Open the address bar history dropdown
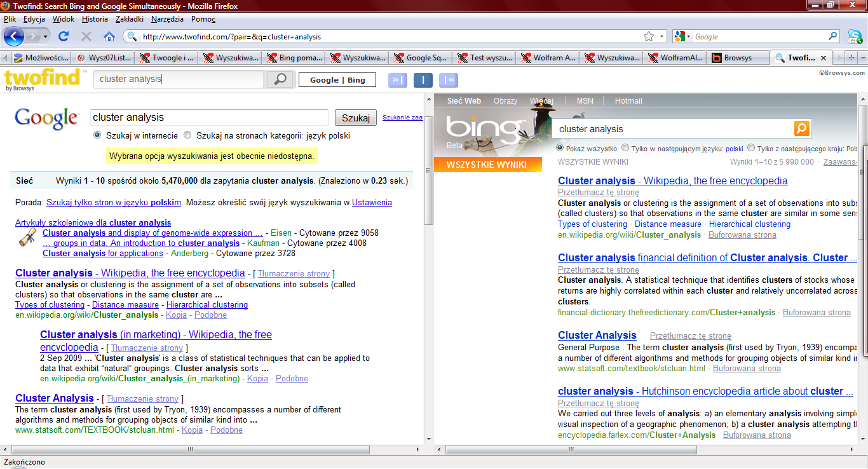This screenshot has height=469, width=868. [x=661, y=36]
